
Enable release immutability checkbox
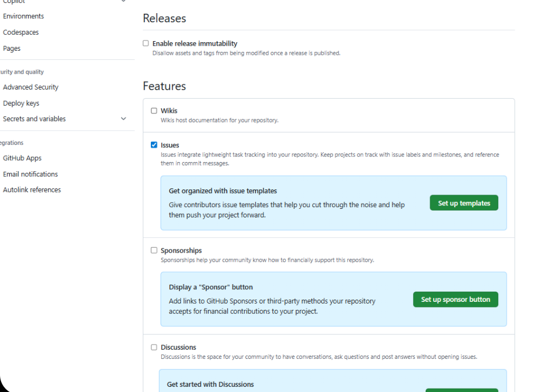[x=146, y=43]
